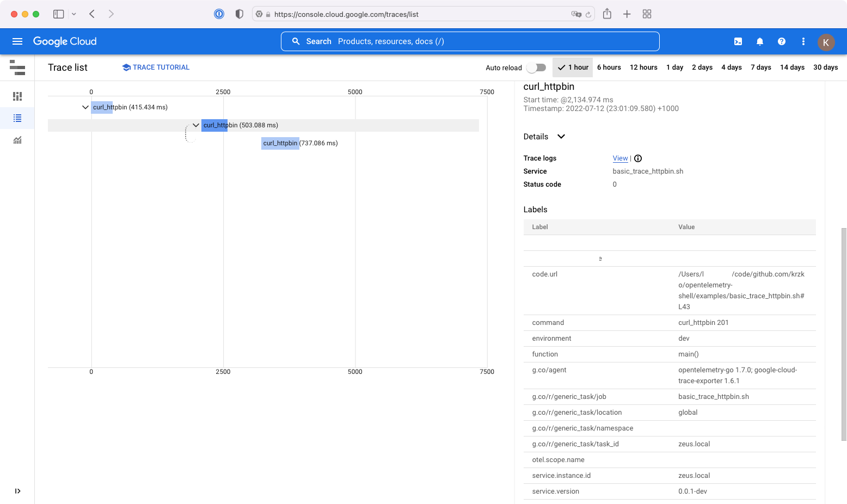The image size is (847, 504).
Task: Select the 7 days time range
Action: tap(761, 67)
